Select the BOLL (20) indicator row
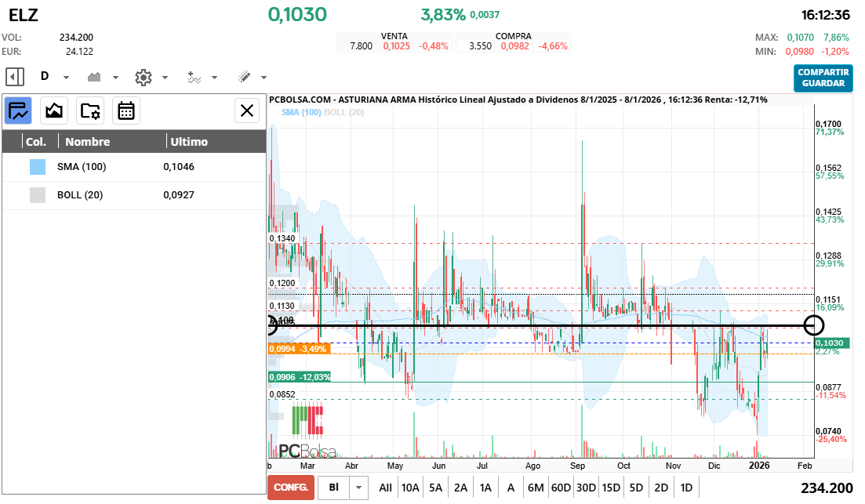Screen dimensions: 865x504 click(x=133, y=195)
